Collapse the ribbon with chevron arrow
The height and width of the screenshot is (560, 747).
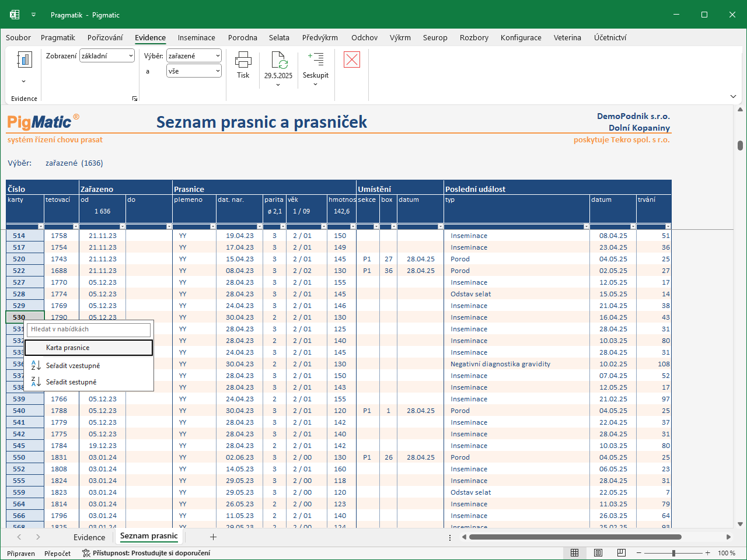[x=734, y=96]
